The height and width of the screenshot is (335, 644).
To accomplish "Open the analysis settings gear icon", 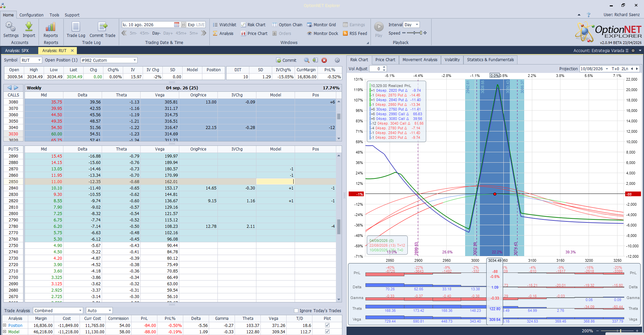I will tap(337, 60).
